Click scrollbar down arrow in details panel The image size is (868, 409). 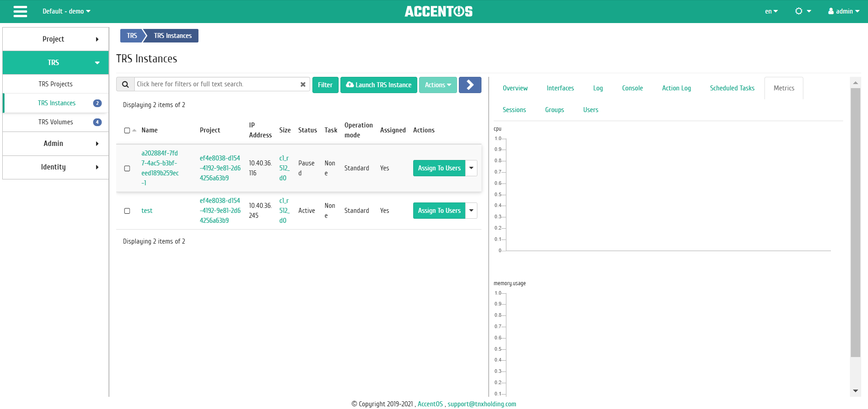(855, 391)
